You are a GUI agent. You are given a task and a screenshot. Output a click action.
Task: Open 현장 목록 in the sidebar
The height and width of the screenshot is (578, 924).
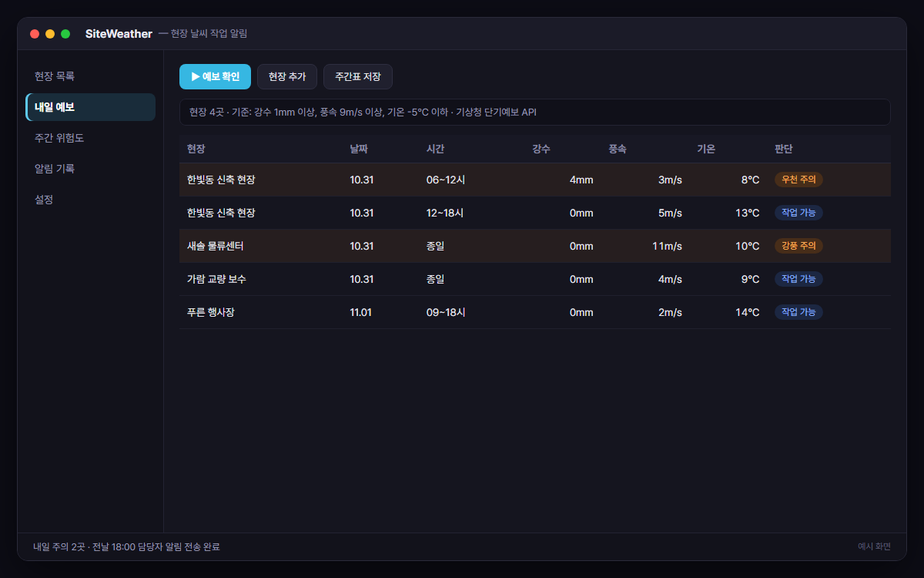(x=91, y=76)
